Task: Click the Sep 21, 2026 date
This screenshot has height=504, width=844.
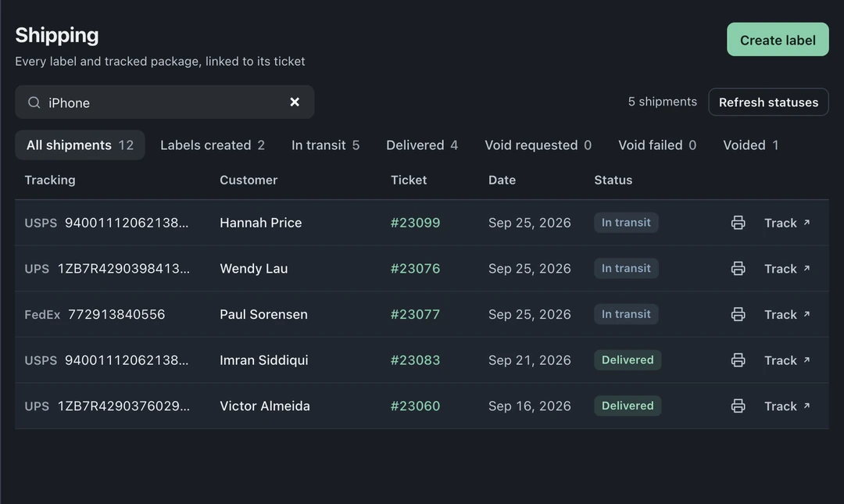Action: tap(529, 360)
